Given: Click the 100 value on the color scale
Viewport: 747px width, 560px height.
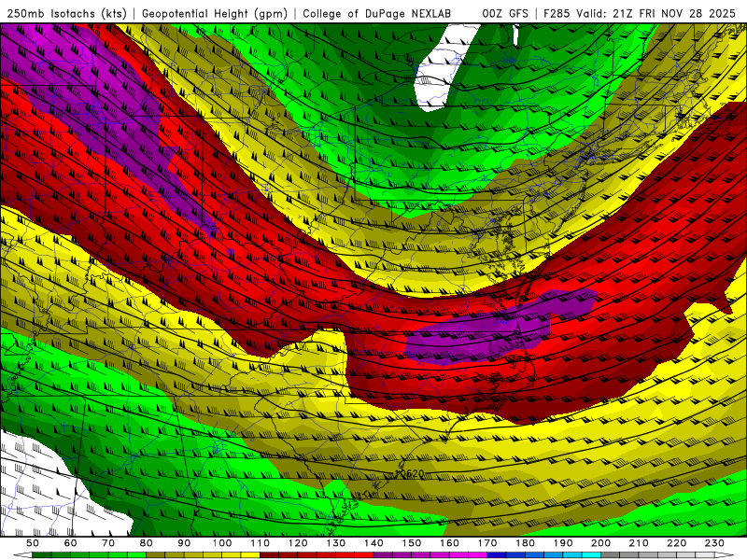Looking at the screenshot, I should pyautogui.click(x=222, y=543).
